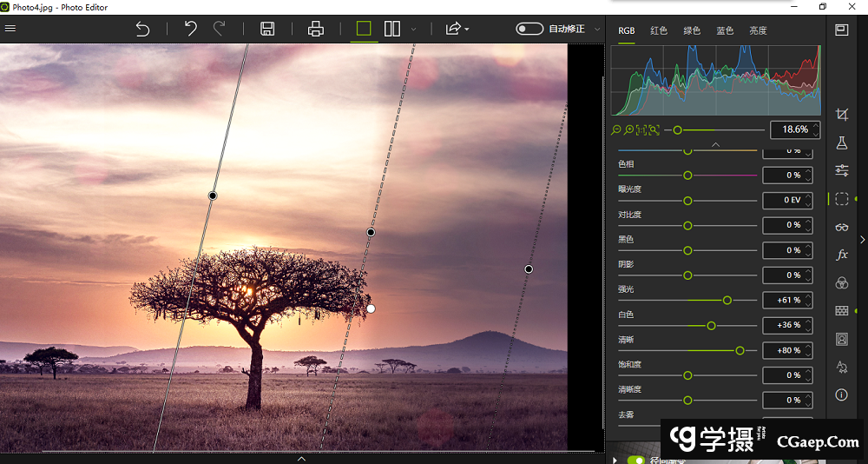Open the hamburger menu
868x464 pixels.
pyautogui.click(x=10, y=29)
